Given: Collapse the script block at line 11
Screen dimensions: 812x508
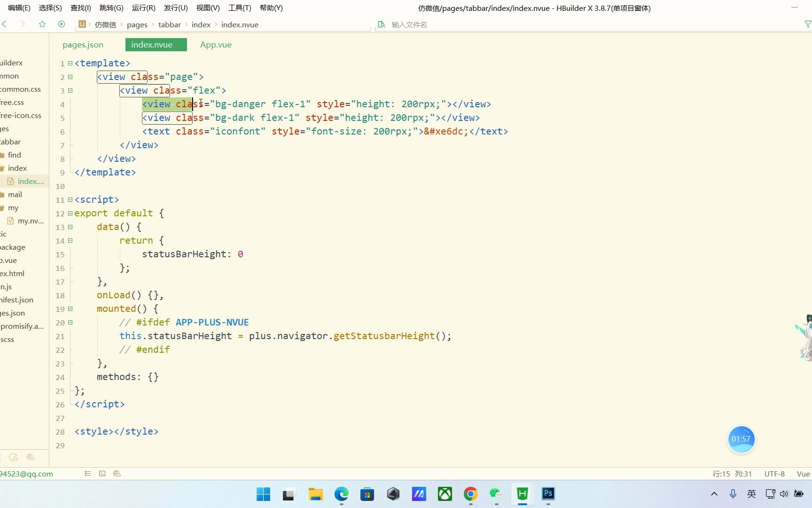Looking at the screenshot, I should (x=70, y=199).
